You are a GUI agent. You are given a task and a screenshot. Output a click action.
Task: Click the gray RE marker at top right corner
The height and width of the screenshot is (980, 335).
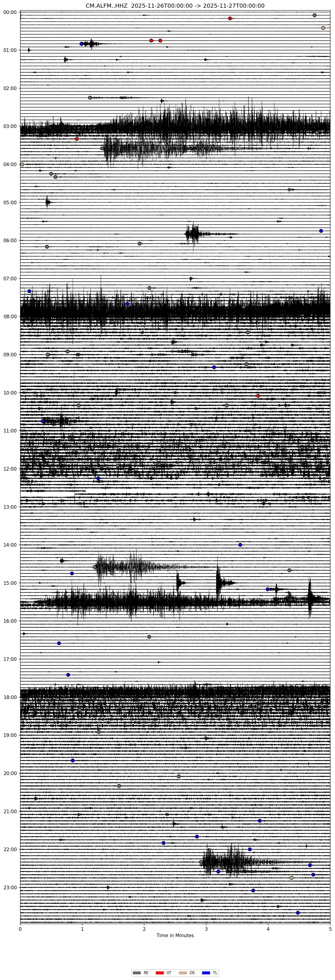314,15
